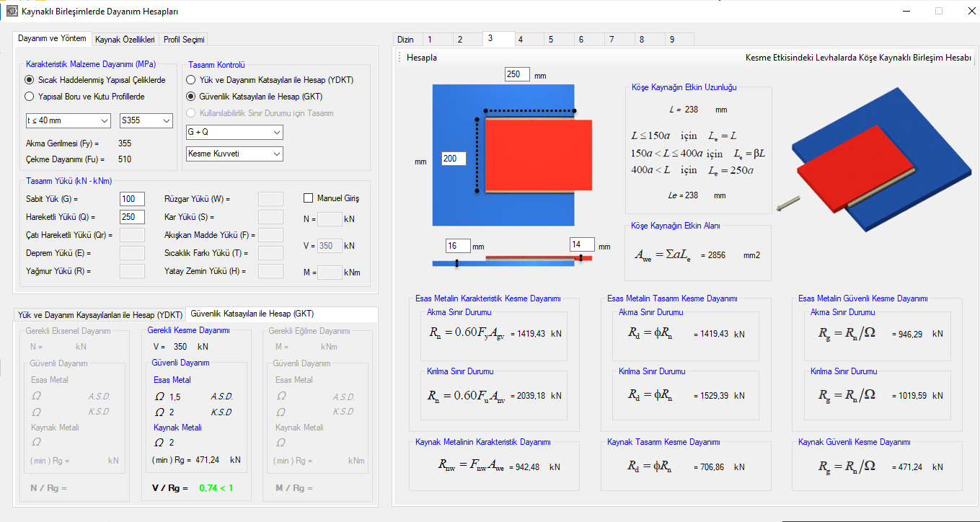980x522 pixels.
Task: Click the 200 mm plate height field
Action: [x=454, y=159]
